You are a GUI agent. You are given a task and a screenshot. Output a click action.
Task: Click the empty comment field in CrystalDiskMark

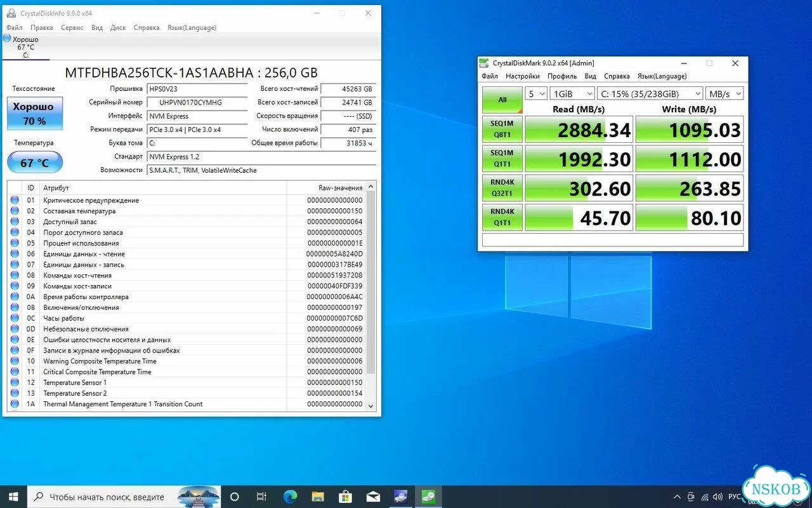[x=613, y=240]
